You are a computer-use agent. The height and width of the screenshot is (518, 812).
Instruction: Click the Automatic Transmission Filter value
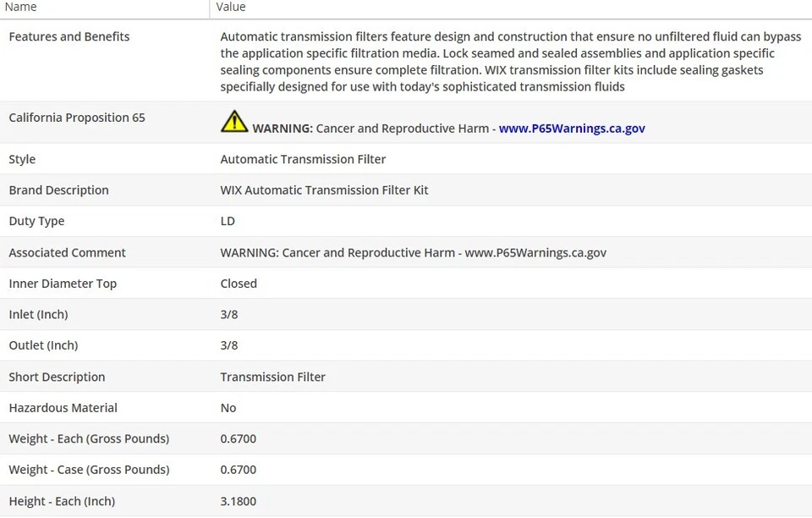point(303,159)
